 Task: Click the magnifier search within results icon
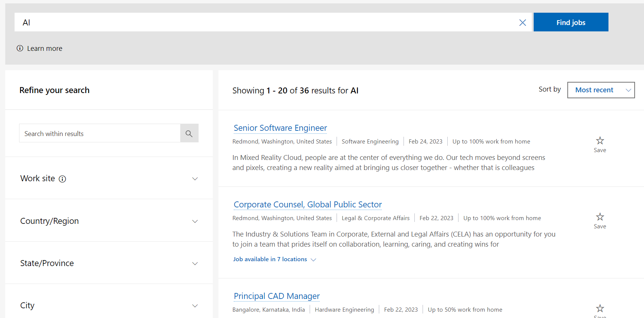coord(189,133)
